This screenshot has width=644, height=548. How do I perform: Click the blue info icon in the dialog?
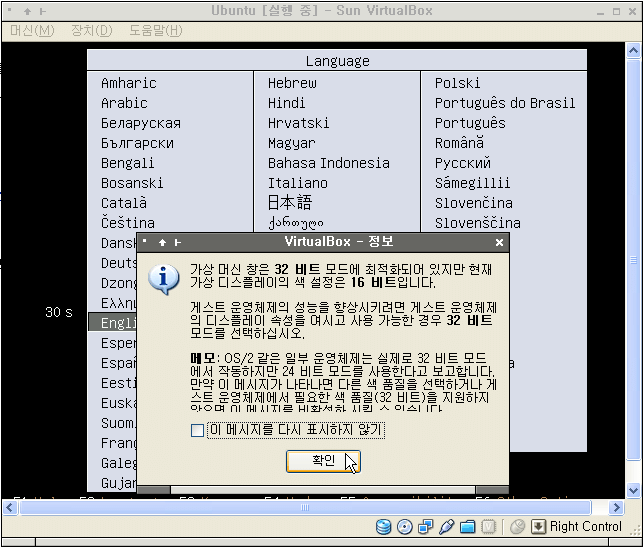163,279
